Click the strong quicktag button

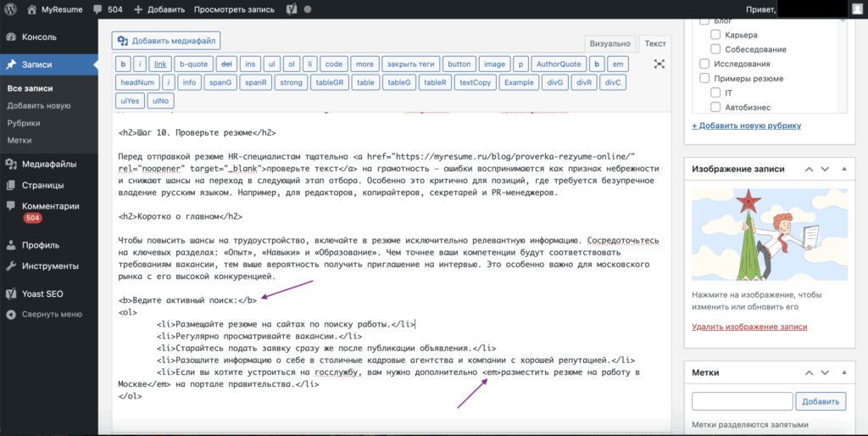click(292, 82)
